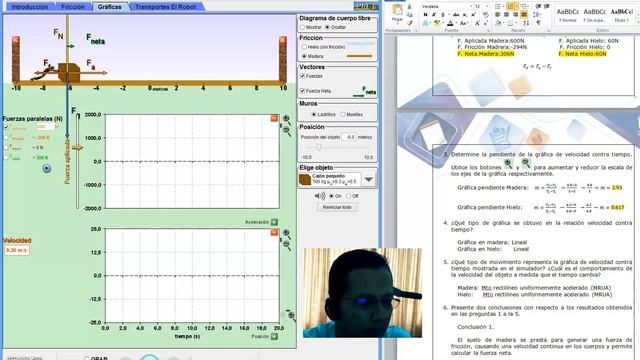Apply the Normal style in Word

tap(567, 15)
